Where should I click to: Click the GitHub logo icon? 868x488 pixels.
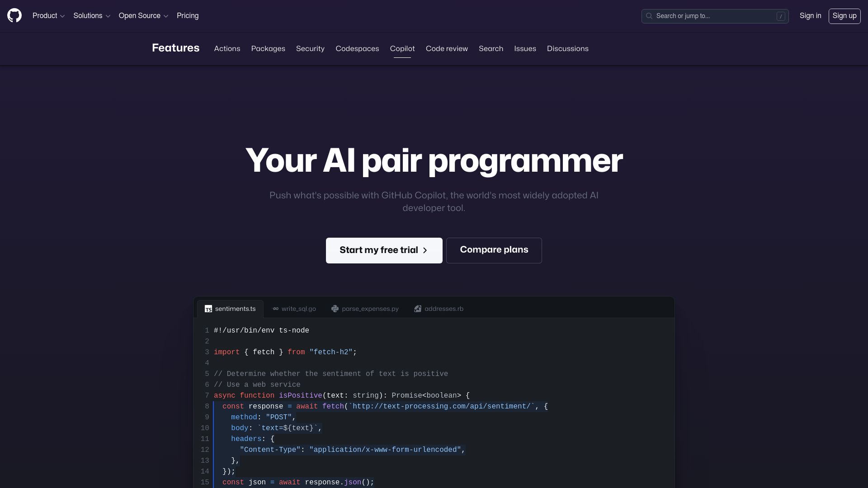pos(14,16)
